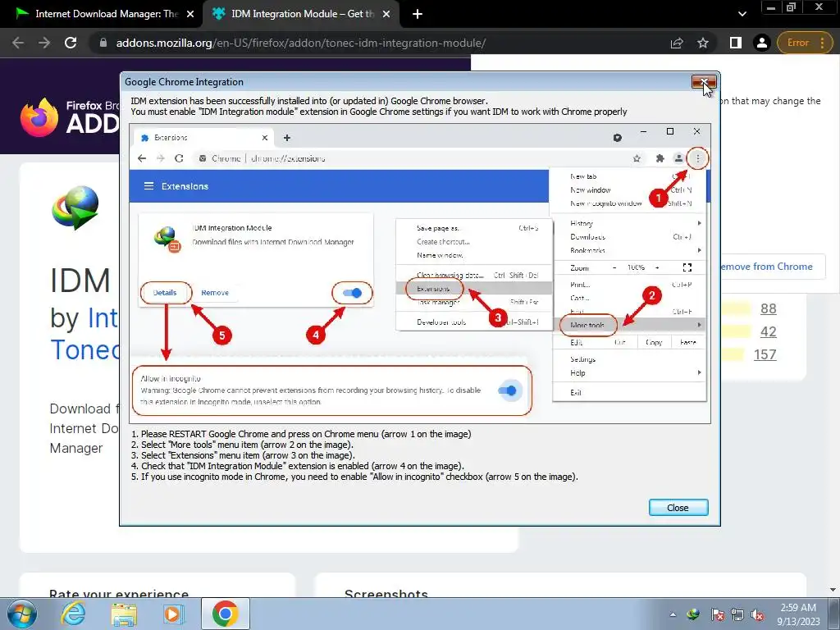Restore down the Chrome window
Image resolution: width=840 pixels, height=630 pixels.
[792, 7]
